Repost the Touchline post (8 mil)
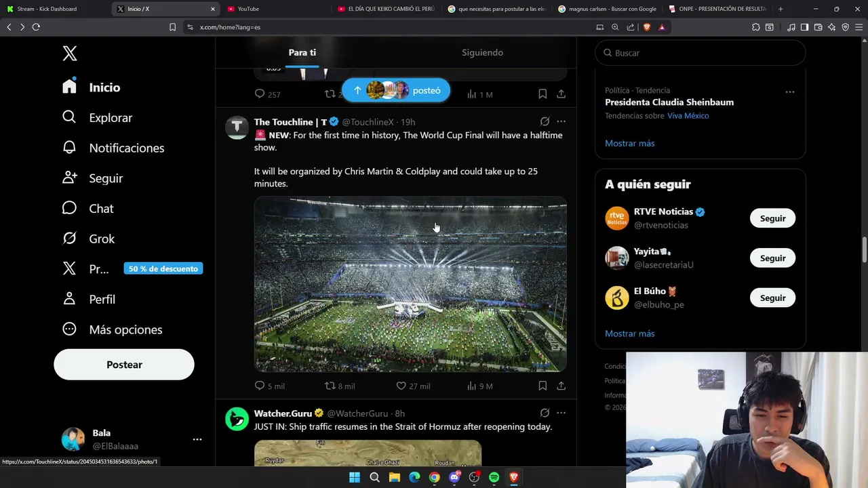This screenshot has height=488, width=868. tap(340, 386)
